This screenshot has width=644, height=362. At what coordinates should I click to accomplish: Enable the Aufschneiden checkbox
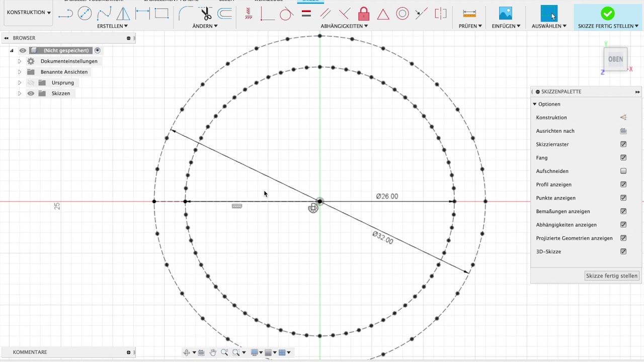[x=623, y=171]
